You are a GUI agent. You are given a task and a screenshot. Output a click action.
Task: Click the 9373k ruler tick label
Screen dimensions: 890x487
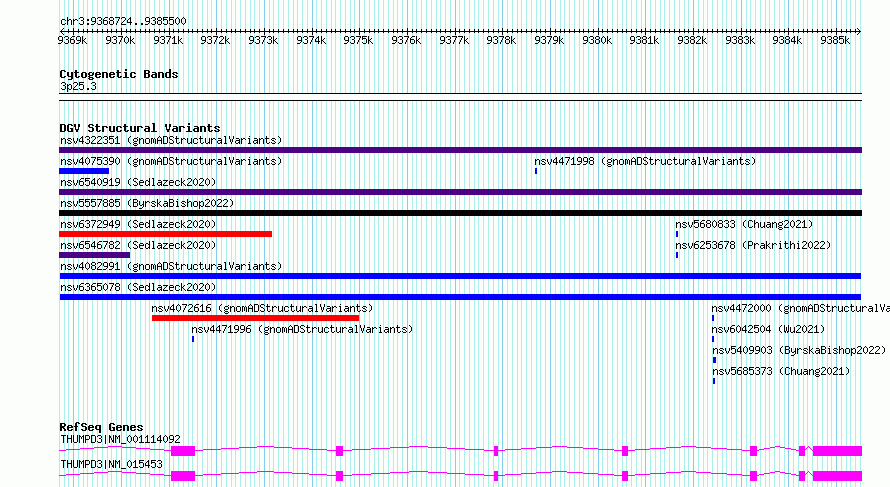263,40
